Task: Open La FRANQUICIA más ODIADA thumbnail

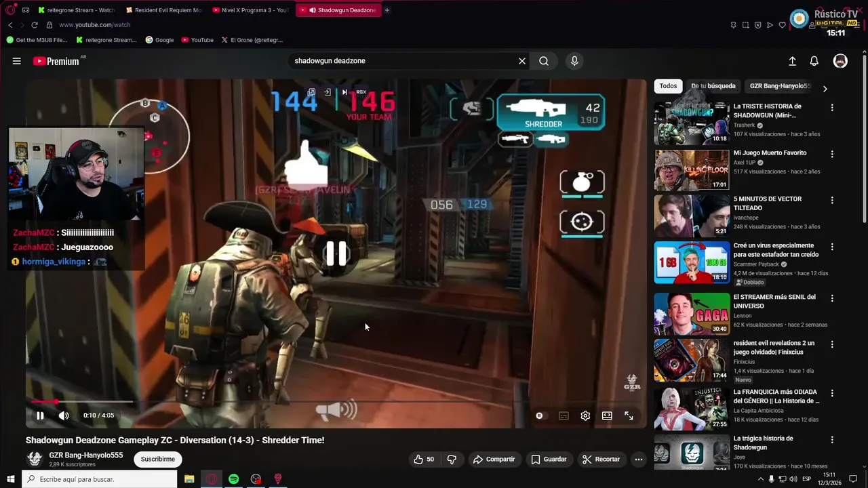Action: (x=692, y=409)
